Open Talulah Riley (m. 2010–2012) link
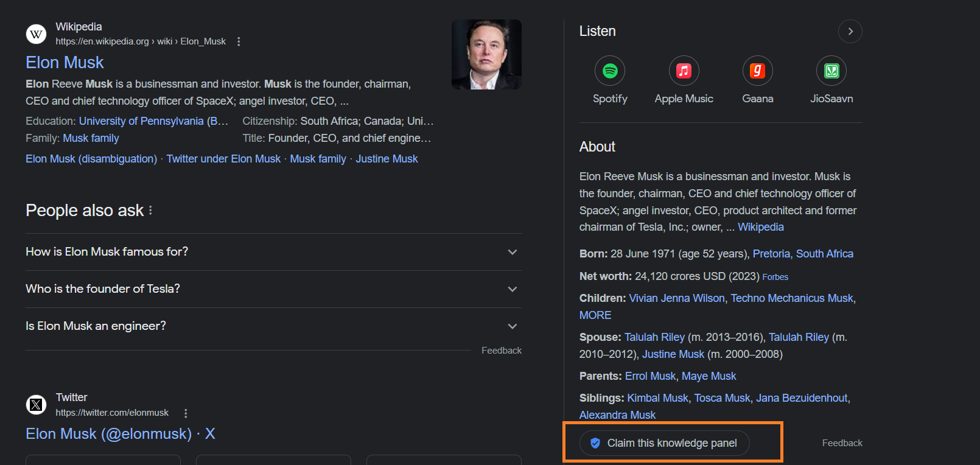980x465 pixels. pyautogui.click(x=799, y=337)
